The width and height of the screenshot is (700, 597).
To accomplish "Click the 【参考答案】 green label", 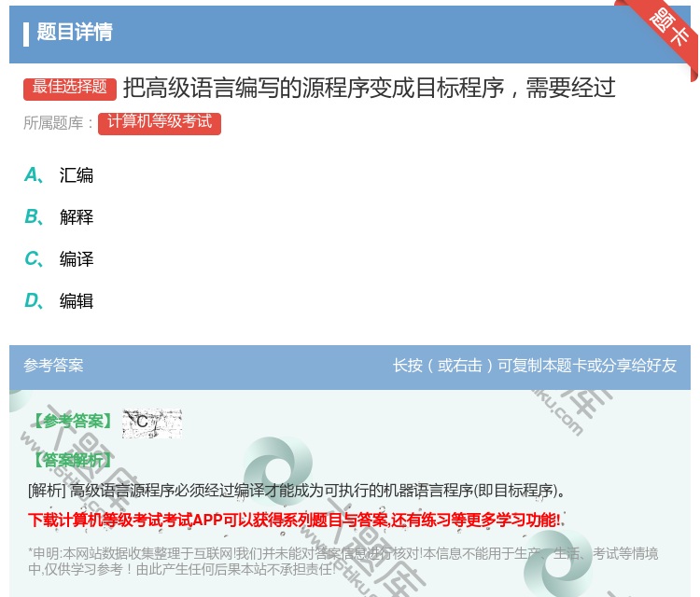I will click(73, 421).
